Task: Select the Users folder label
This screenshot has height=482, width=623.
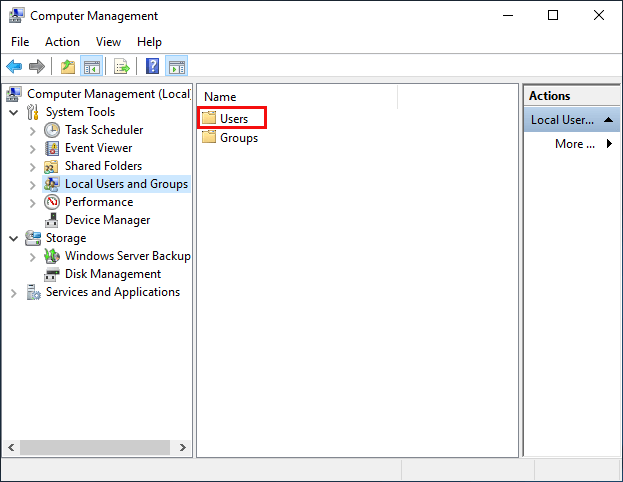Action: point(234,118)
